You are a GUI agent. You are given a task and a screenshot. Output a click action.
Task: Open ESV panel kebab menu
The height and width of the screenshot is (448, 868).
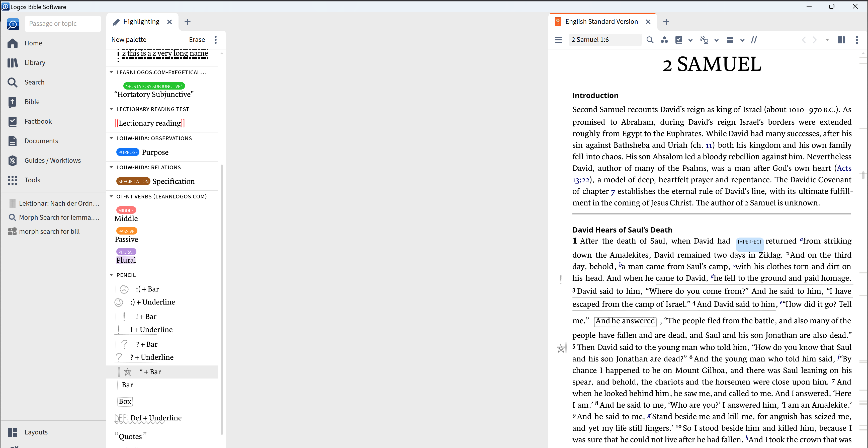coord(857,40)
